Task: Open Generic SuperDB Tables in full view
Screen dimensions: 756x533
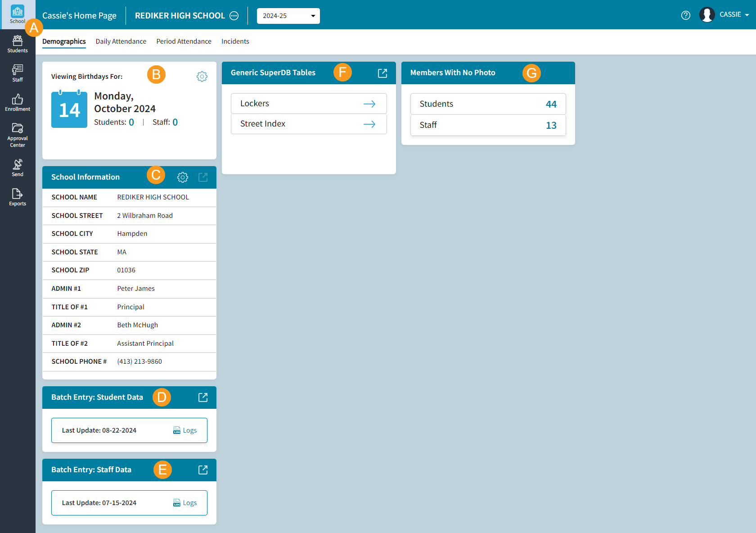Action: (382, 72)
